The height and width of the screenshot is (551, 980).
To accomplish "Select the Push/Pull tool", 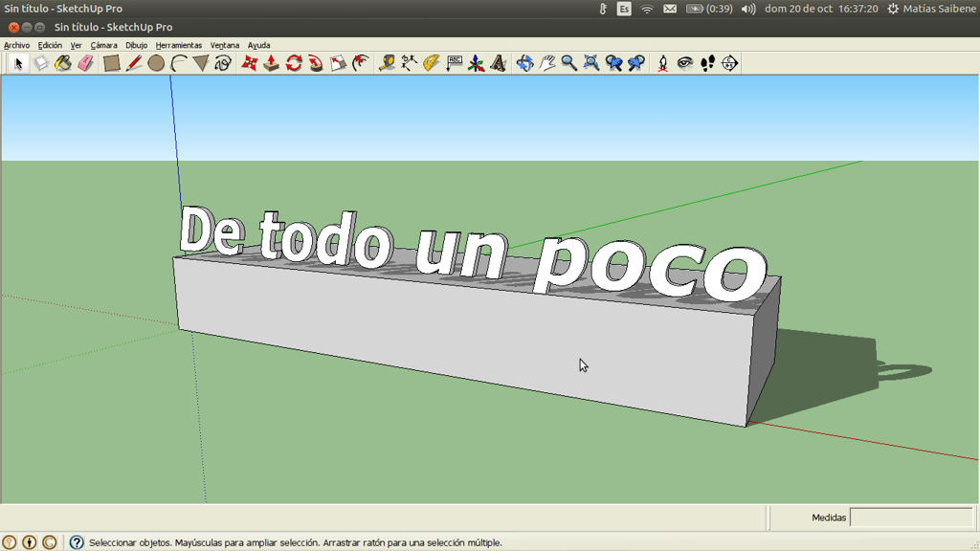I will pos(271,63).
